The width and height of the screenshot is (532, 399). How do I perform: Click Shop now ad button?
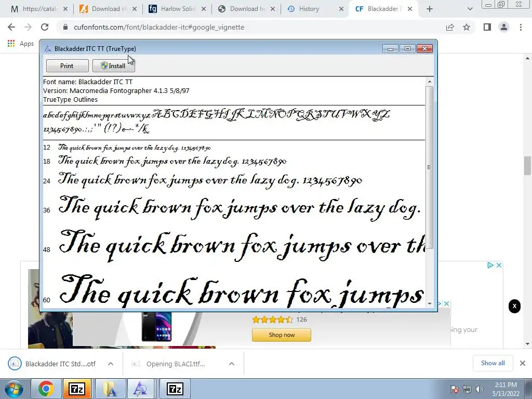point(281,335)
